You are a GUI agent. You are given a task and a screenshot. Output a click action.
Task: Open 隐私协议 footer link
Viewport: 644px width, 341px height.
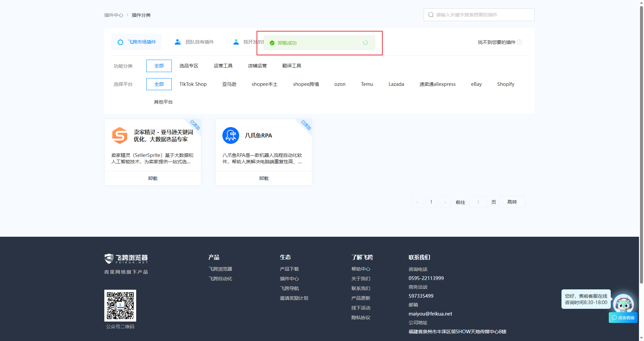coord(361,318)
